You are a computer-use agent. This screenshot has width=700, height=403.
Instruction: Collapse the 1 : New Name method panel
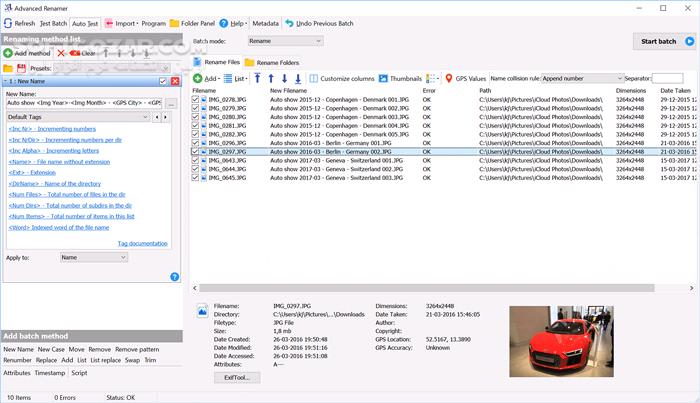[x=5, y=81]
